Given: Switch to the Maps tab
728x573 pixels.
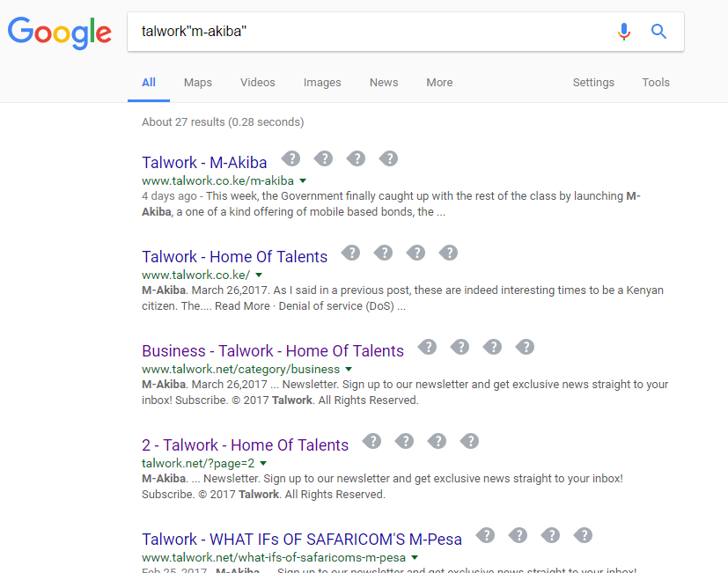Looking at the screenshot, I should coord(198,83).
